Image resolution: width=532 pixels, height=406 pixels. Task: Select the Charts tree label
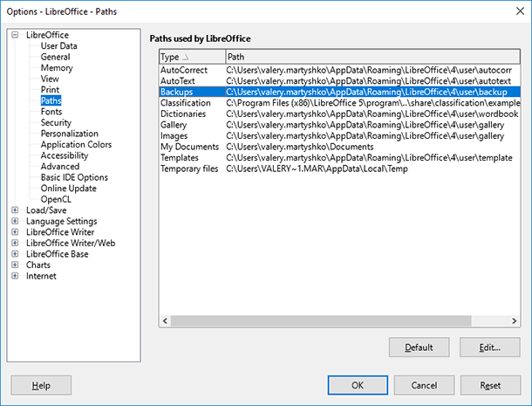tap(38, 265)
